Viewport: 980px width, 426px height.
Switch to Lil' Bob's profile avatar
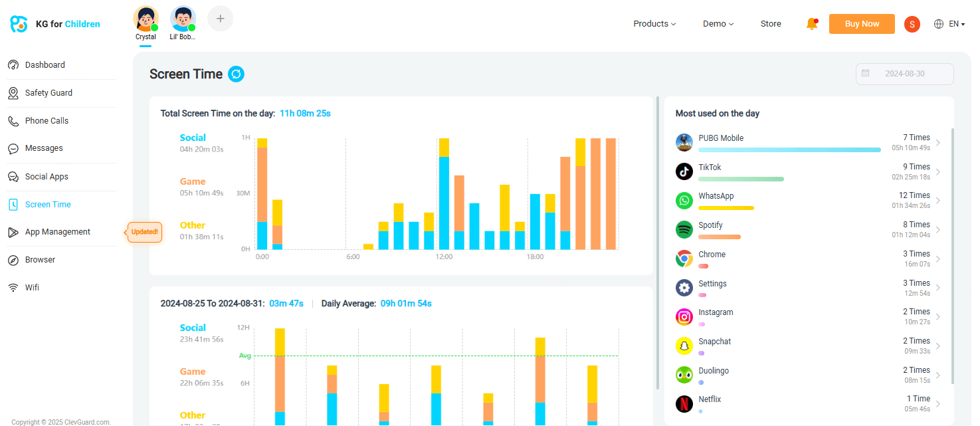click(183, 19)
